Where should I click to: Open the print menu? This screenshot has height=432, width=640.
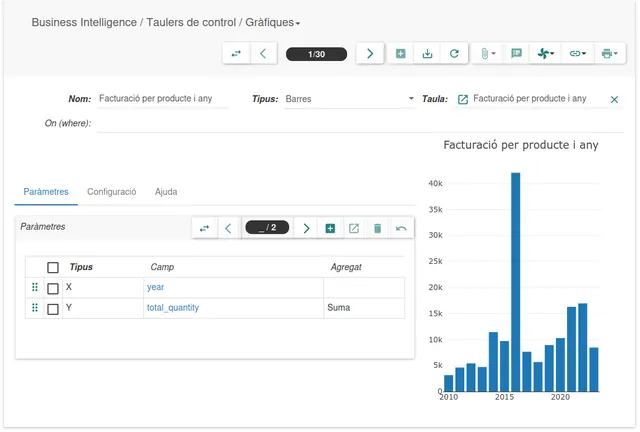(609, 53)
